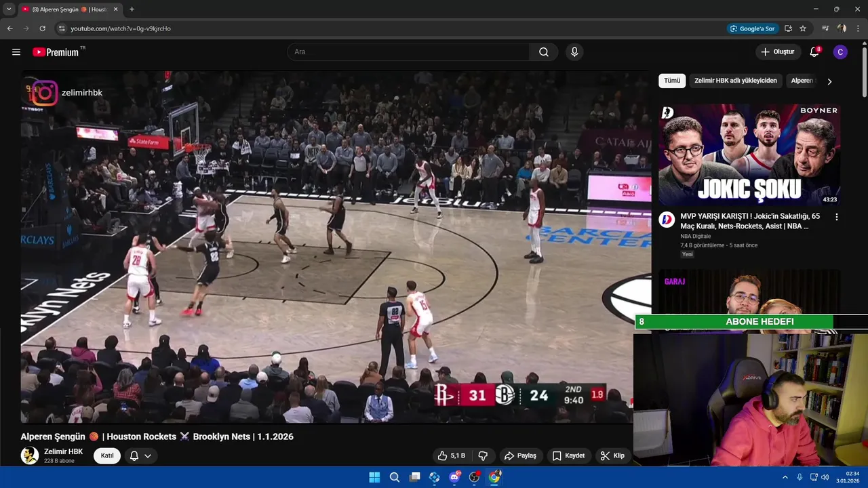Click in the Ara search field
868x488 pixels.
tap(408, 52)
